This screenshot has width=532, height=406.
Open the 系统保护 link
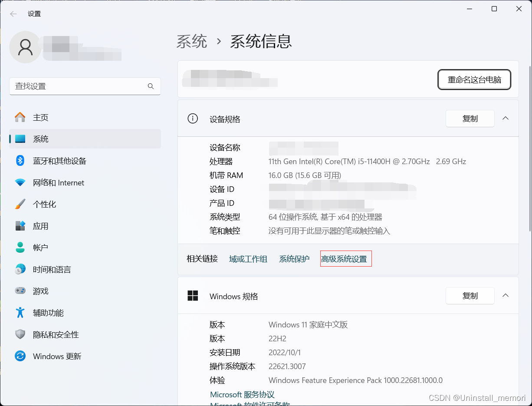point(294,258)
